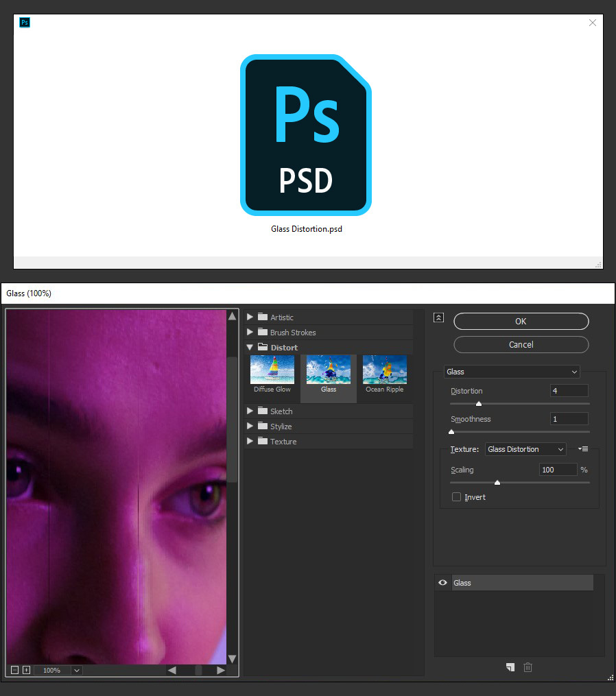Click the Smoothness slider handle
616x696 pixels.
coord(451,432)
